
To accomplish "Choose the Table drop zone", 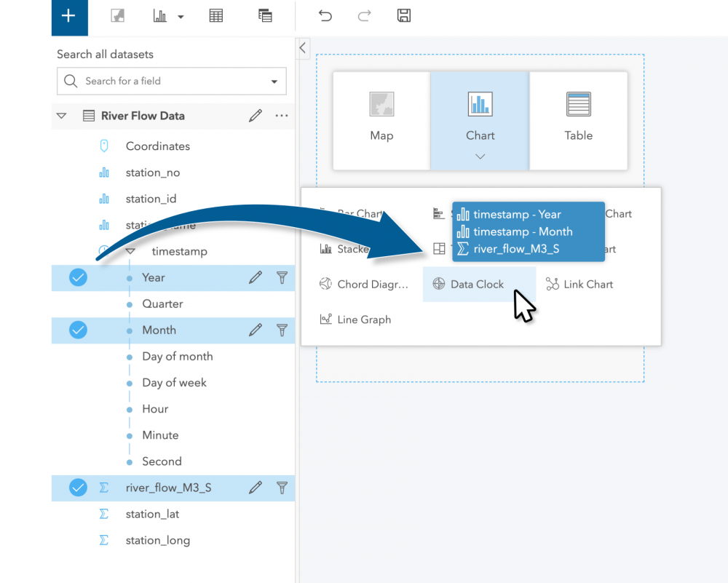I will (579, 121).
